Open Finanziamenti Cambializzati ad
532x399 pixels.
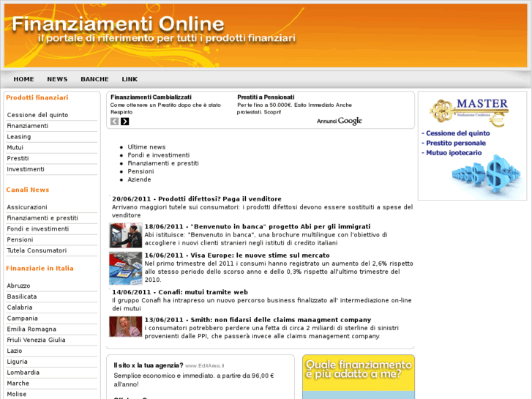click(x=151, y=97)
